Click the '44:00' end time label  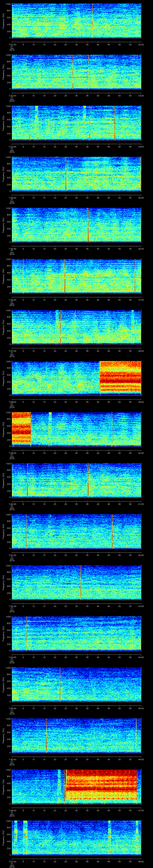141,657
